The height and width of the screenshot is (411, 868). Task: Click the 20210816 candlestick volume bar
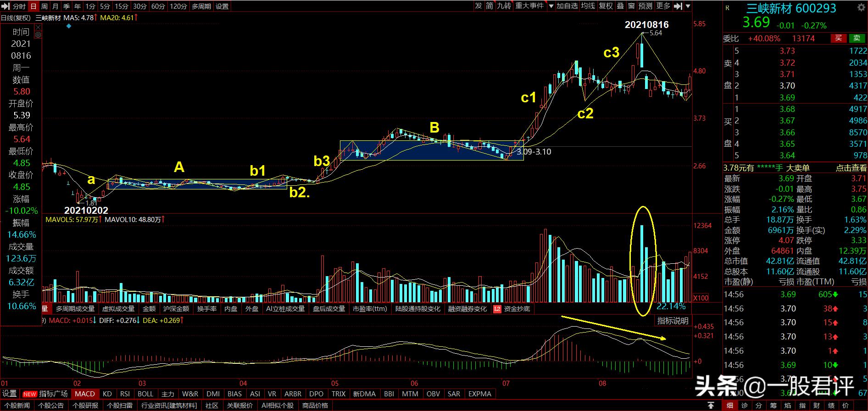(642, 263)
